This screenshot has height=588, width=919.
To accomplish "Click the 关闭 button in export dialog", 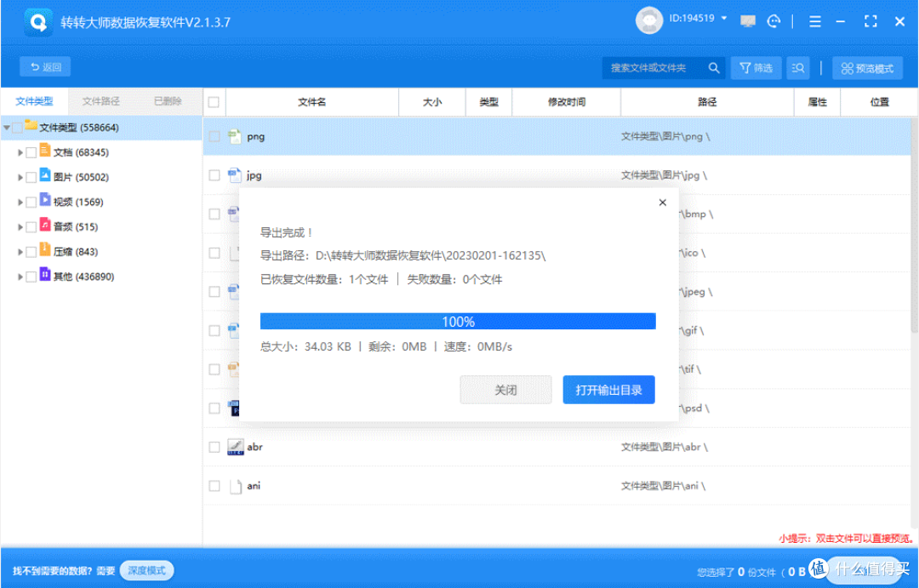I will click(x=505, y=390).
